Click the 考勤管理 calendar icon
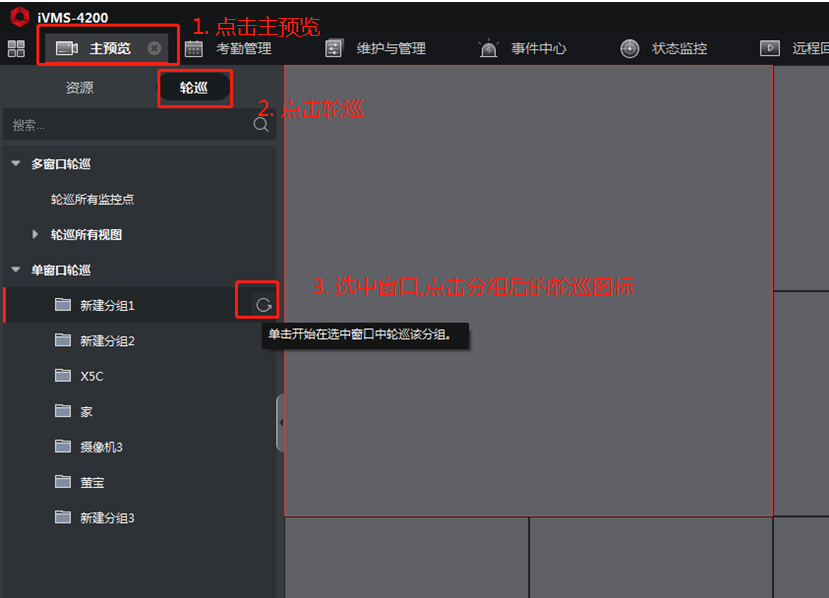This screenshot has height=598, width=829. (x=194, y=49)
